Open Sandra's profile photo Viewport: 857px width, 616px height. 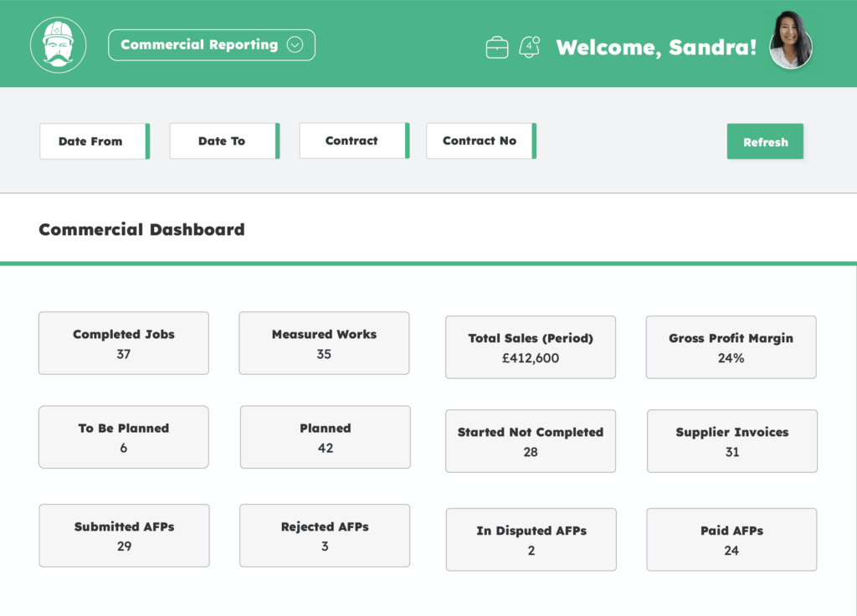[x=790, y=40]
